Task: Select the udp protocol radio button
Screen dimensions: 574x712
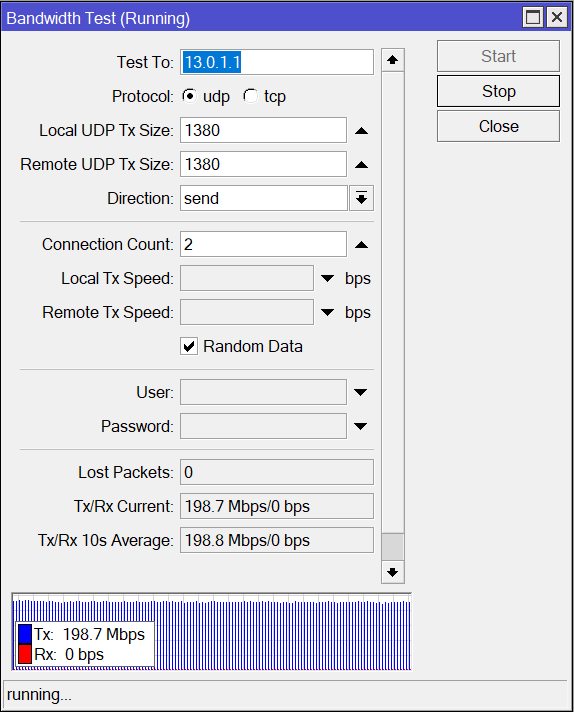Action: click(189, 96)
